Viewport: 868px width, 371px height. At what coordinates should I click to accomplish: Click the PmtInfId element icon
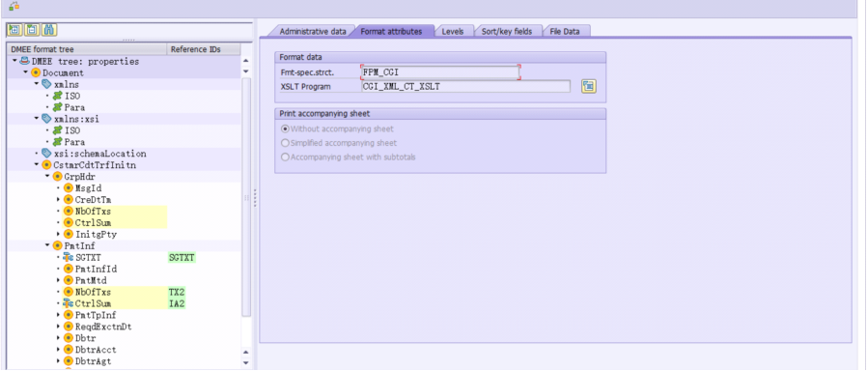69,269
